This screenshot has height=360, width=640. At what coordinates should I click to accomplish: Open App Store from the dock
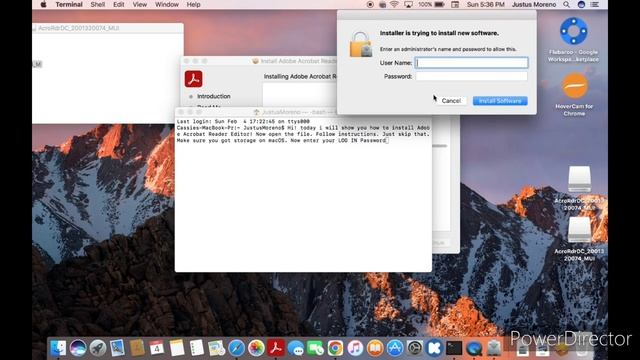[x=395, y=348]
